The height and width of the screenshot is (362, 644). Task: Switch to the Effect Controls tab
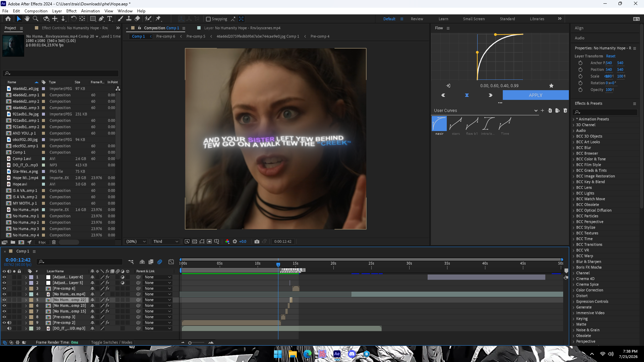coord(74,28)
